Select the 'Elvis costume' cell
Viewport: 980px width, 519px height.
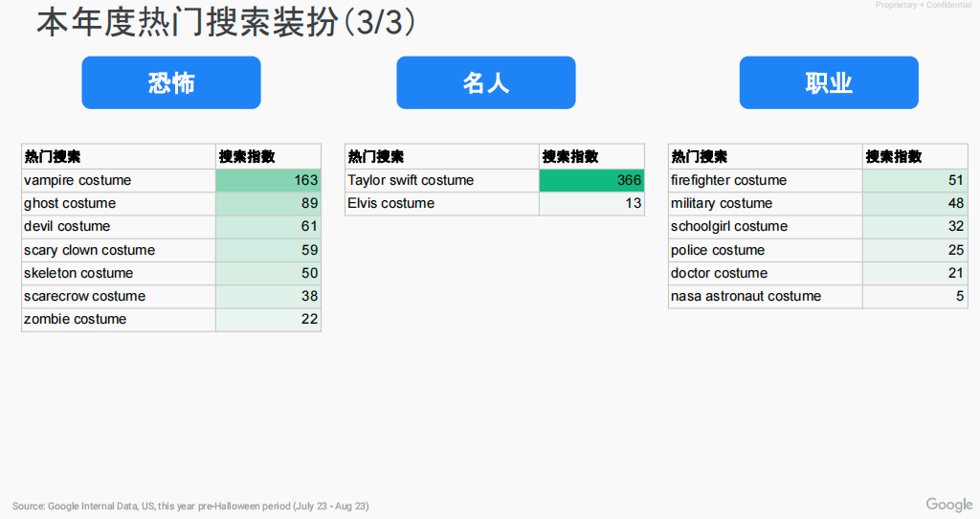coord(442,203)
